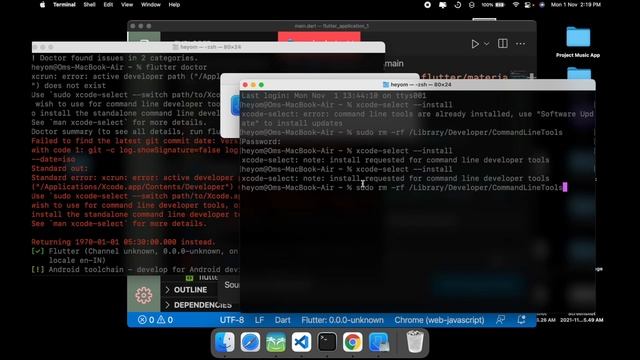Open Safari from the Dock
Image resolution: width=640 pixels, height=360 pixels.
click(250, 342)
